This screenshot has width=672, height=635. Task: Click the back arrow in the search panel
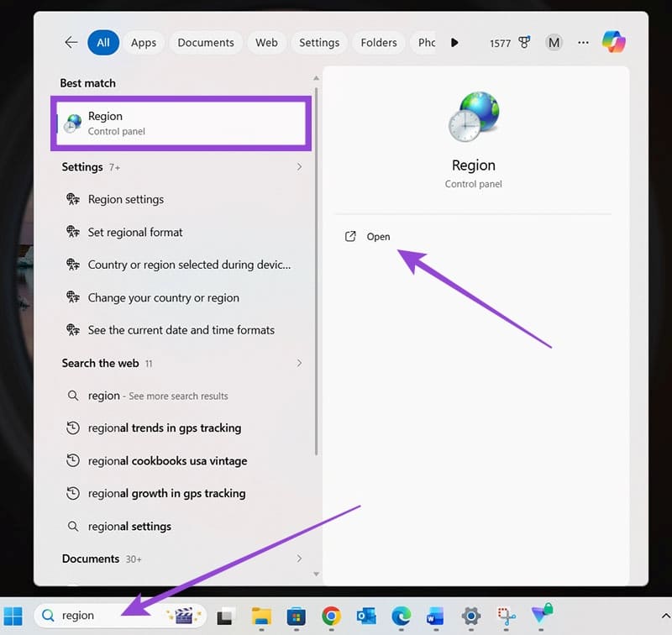point(71,42)
